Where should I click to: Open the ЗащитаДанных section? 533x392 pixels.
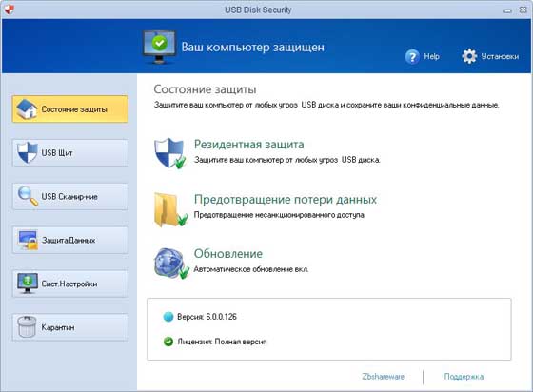70,240
